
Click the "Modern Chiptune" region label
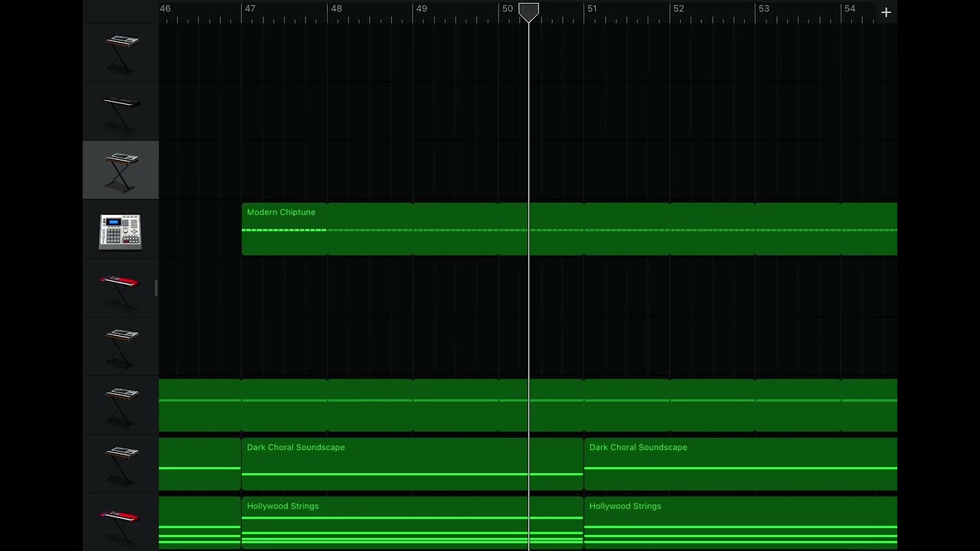[281, 212]
